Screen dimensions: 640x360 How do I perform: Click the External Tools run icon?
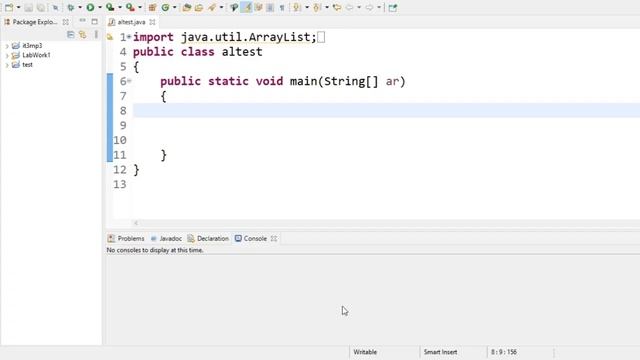[x=130, y=7]
